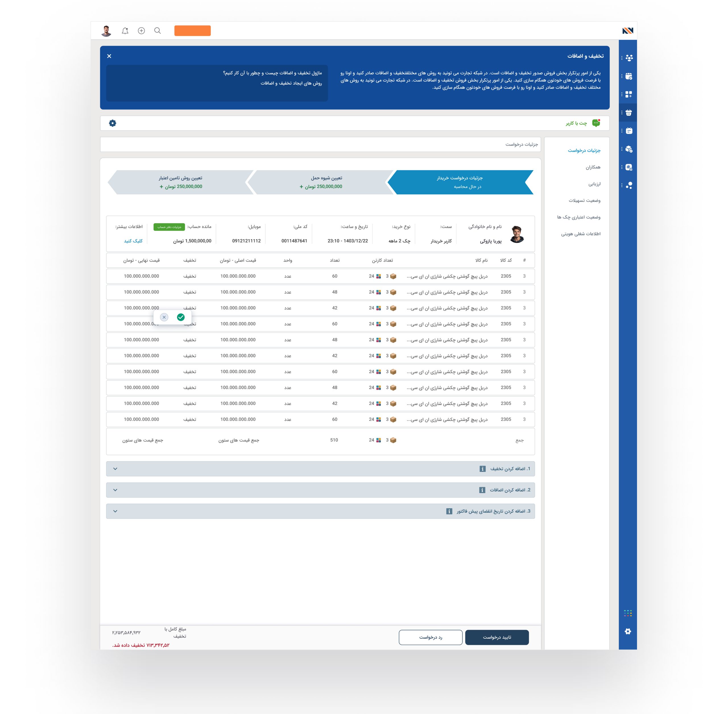728x714 pixels.
Task: Open the apps-plus grid sidebar icon
Action: [629, 94]
